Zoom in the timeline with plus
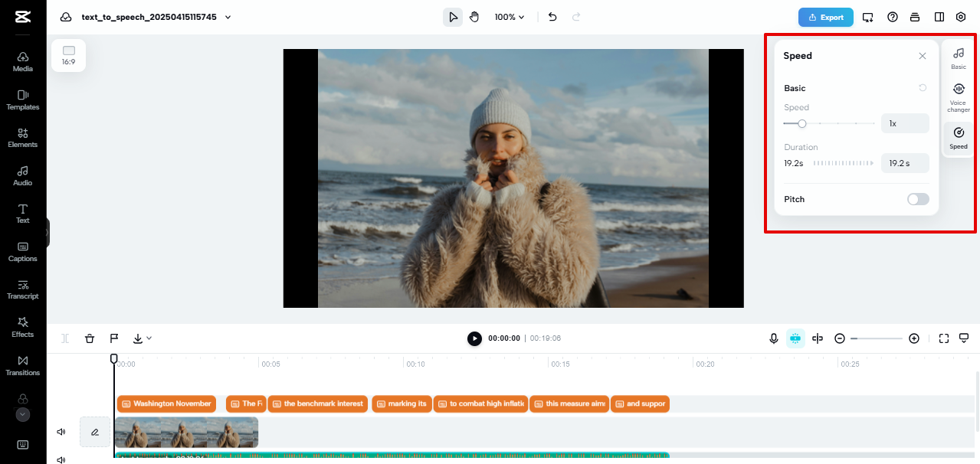The height and width of the screenshot is (464, 980). click(x=914, y=338)
